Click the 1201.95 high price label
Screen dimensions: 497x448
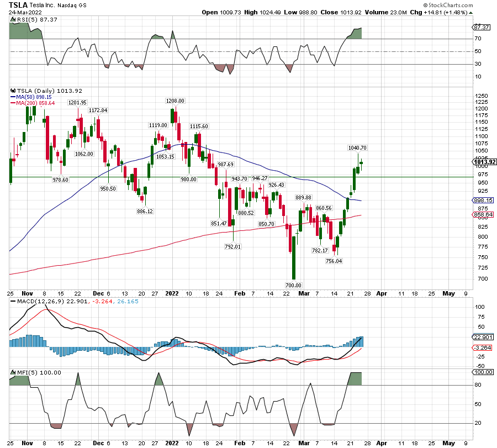[77, 102]
